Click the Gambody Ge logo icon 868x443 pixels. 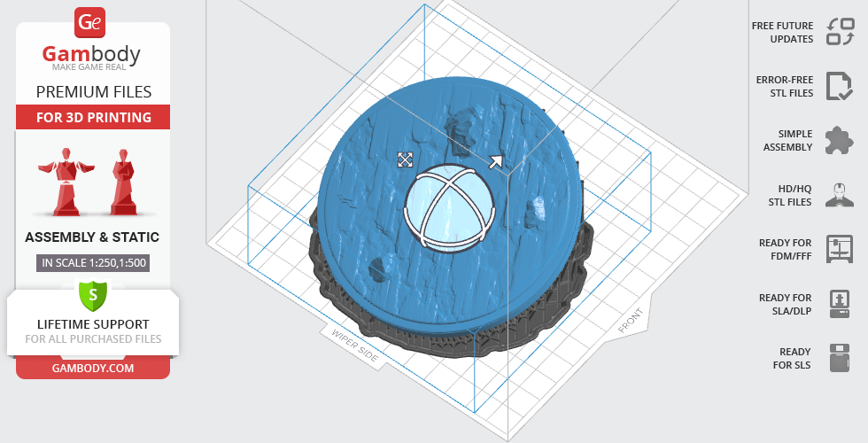pos(90,22)
